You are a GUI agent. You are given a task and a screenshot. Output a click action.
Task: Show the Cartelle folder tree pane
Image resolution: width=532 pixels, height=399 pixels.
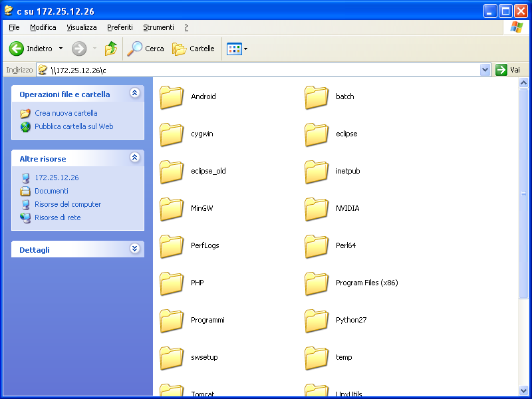pos(194,49)
